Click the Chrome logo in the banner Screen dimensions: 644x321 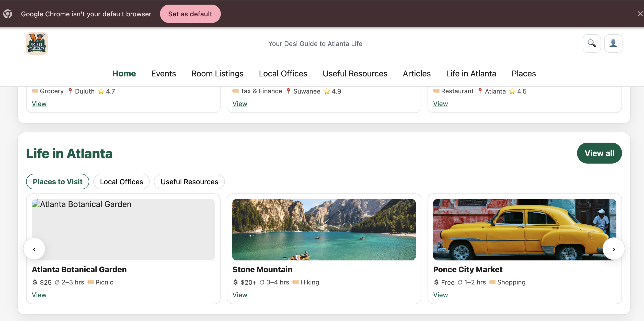tap(8, 14)
